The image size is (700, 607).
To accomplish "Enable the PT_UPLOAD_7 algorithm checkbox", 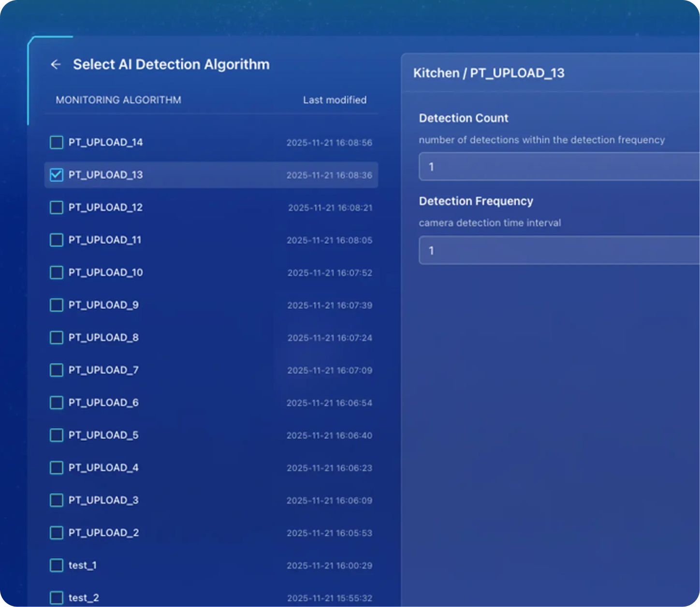I will coord(57,370).
